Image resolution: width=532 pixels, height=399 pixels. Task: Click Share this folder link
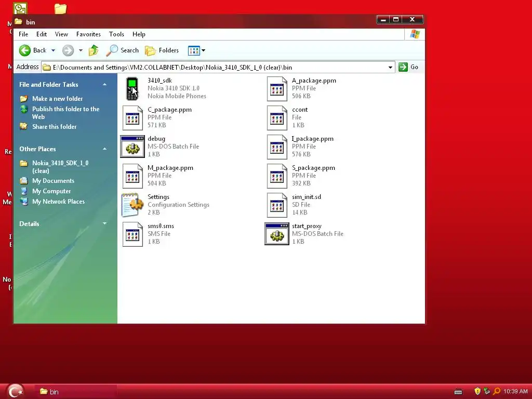click(54, 127)
